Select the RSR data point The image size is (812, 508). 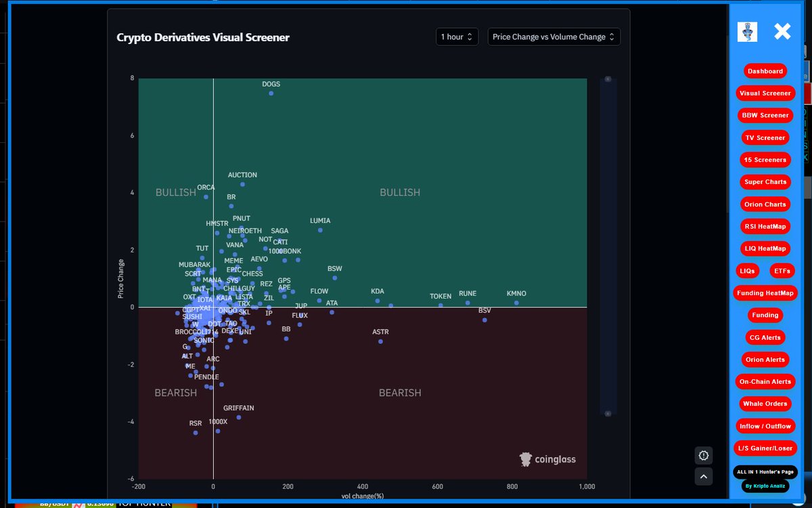196,433
